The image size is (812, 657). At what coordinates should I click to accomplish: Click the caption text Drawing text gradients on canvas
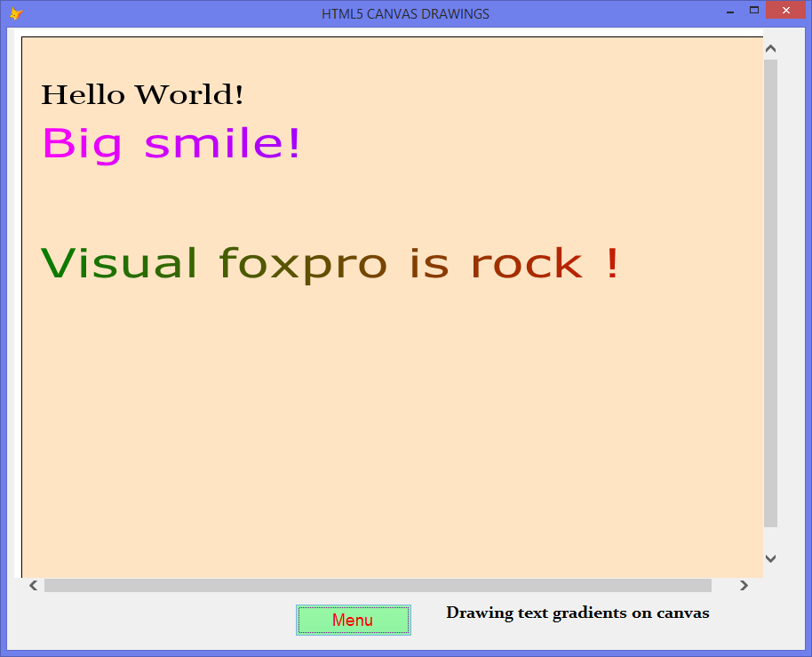click(577, 613)
